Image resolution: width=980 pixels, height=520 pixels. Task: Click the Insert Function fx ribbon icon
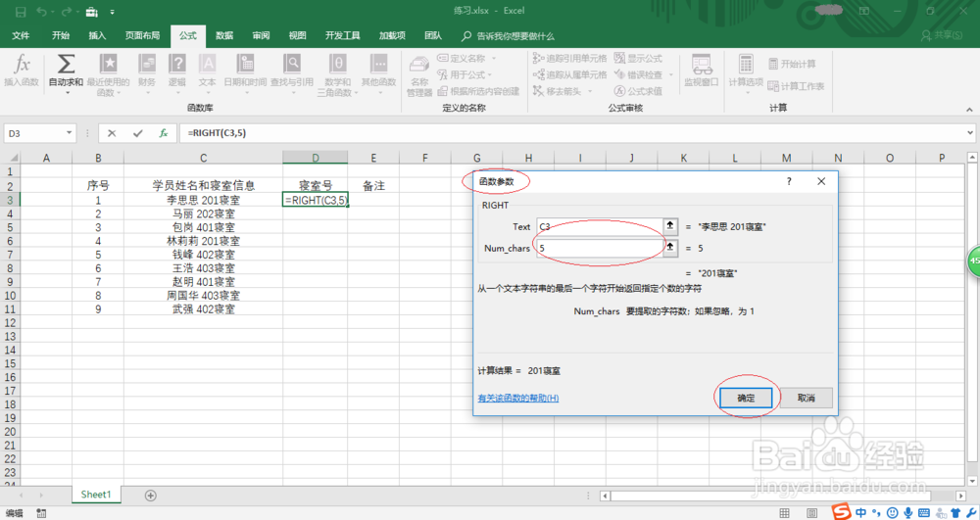(x=22, y=70)
